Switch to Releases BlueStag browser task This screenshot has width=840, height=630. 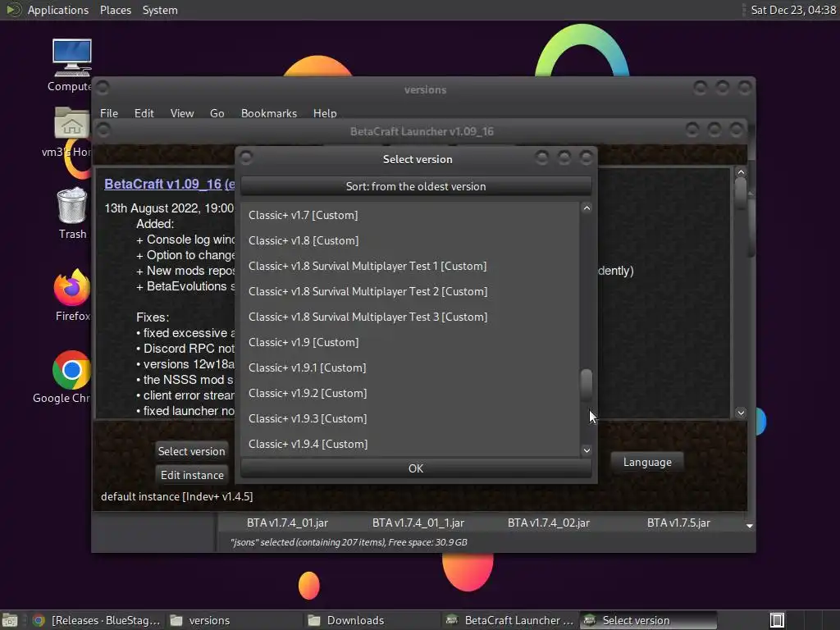[97, 620]
